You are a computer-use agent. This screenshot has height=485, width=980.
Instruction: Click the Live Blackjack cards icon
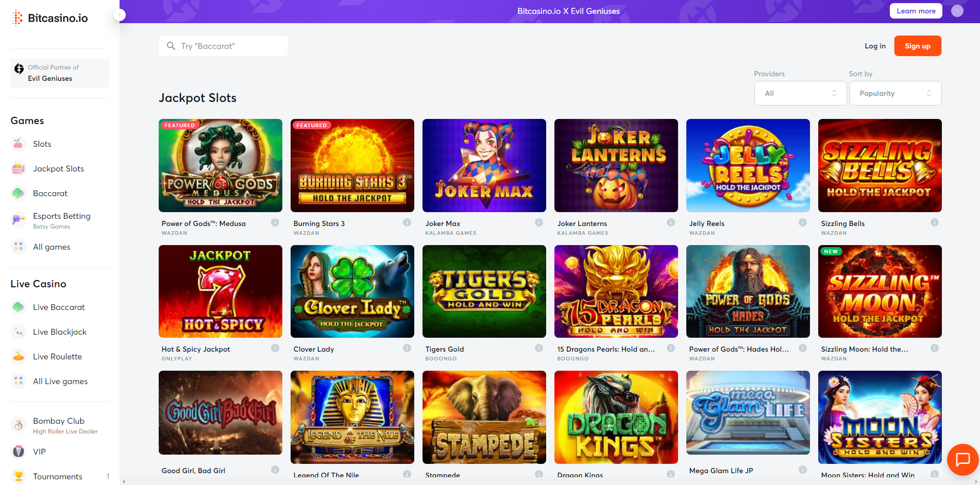coord(18,332)
